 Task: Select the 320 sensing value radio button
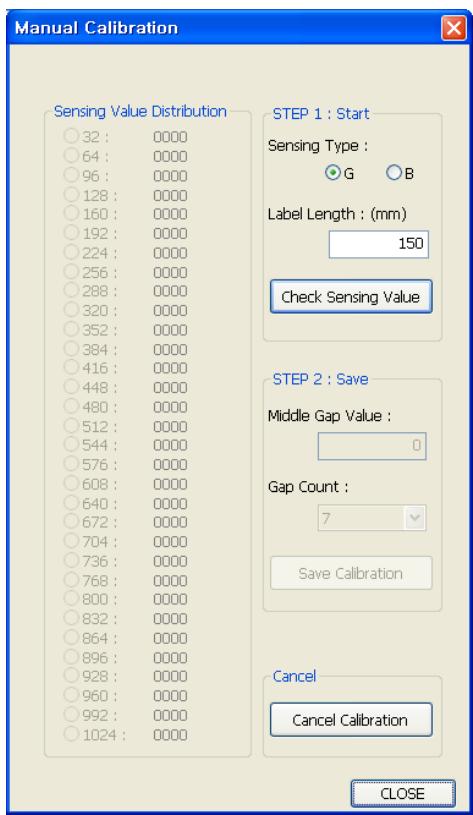pos(71,309)
